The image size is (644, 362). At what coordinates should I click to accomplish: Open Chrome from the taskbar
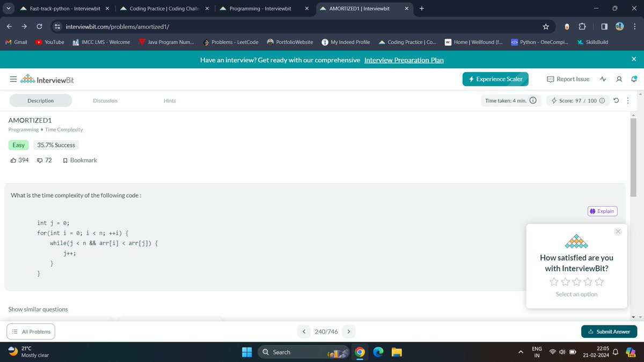coord(360,352)
